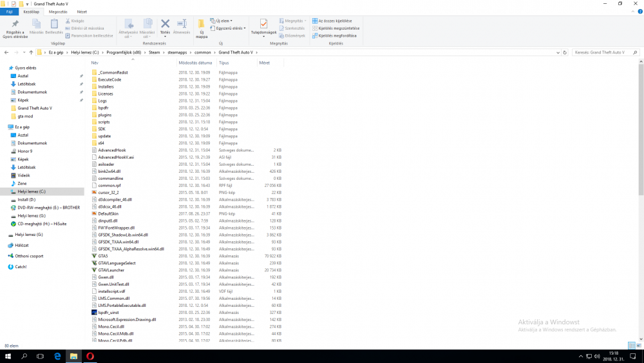Screen dimensions: 644x363
Task: Open Opera browser from the taskbar
Action: (90, 357)
